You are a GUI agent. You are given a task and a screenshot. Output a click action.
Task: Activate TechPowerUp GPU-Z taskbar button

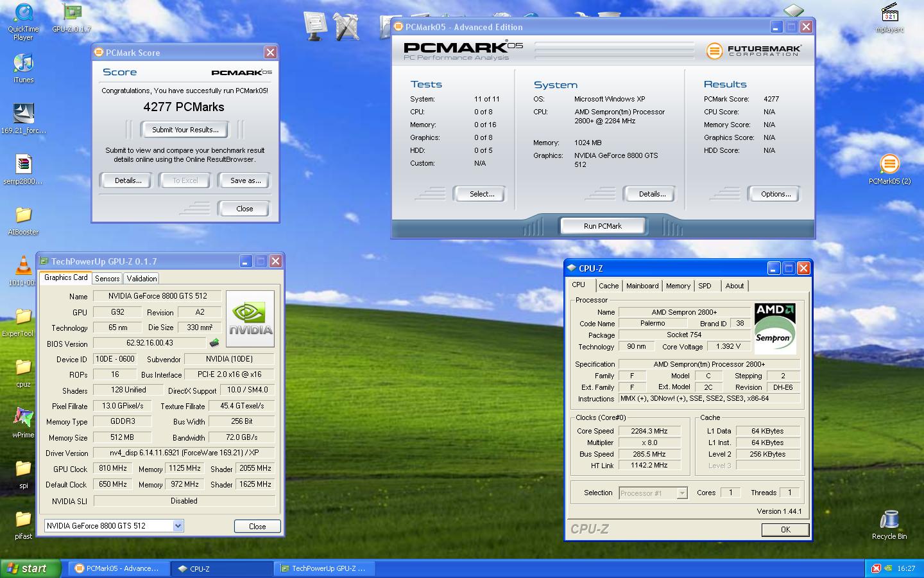325,568
